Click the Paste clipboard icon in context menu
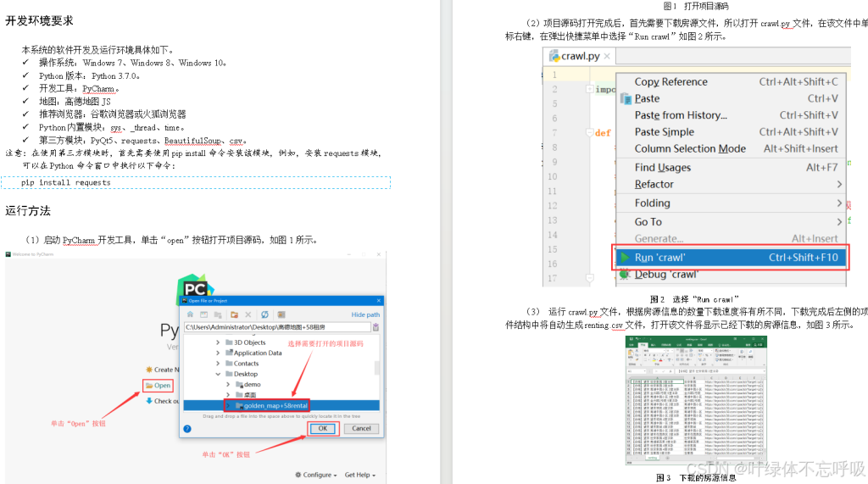This screenshot has height=484, width=868. pos(626,98)
